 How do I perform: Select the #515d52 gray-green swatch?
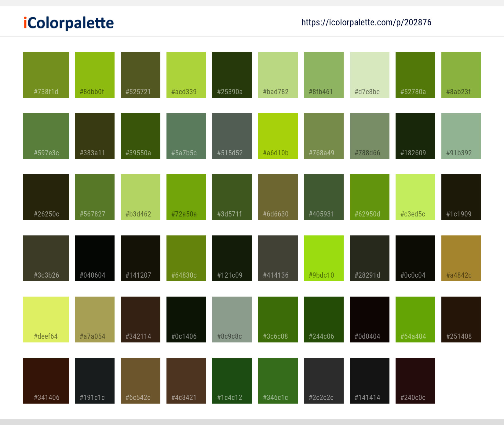click(232, 136)
